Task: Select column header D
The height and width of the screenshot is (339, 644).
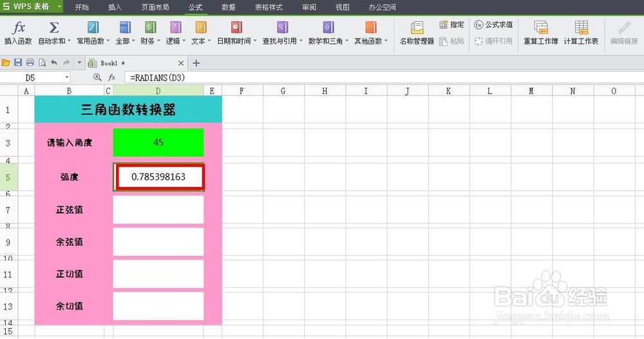Action: tap(158, 91)
